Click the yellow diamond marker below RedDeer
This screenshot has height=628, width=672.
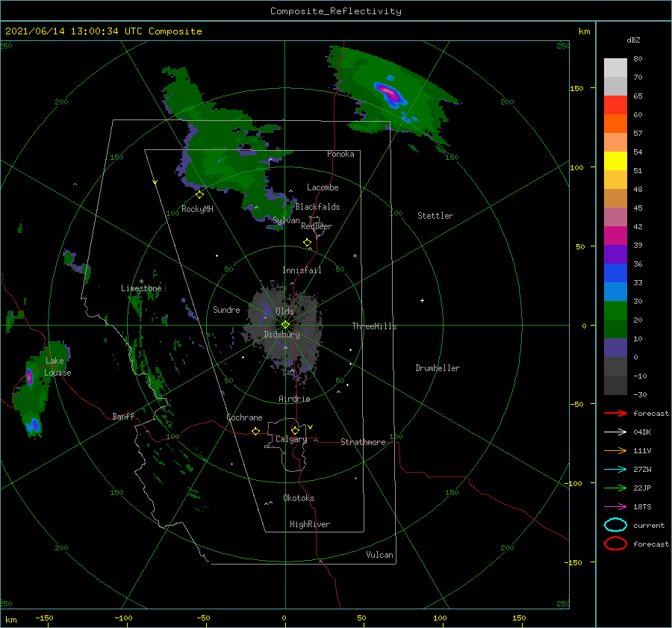(x=307, y=243)
